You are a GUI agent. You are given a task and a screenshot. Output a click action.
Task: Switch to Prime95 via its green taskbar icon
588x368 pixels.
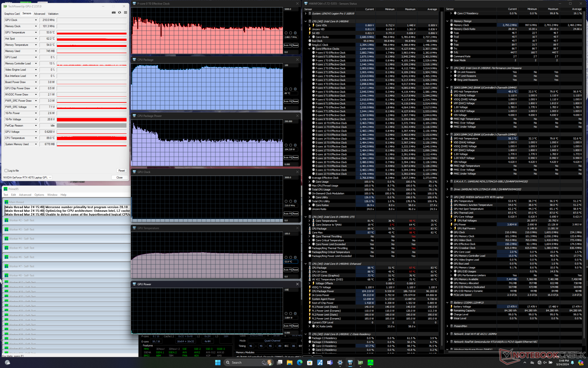pyautogui.click(x=370, y=362)
